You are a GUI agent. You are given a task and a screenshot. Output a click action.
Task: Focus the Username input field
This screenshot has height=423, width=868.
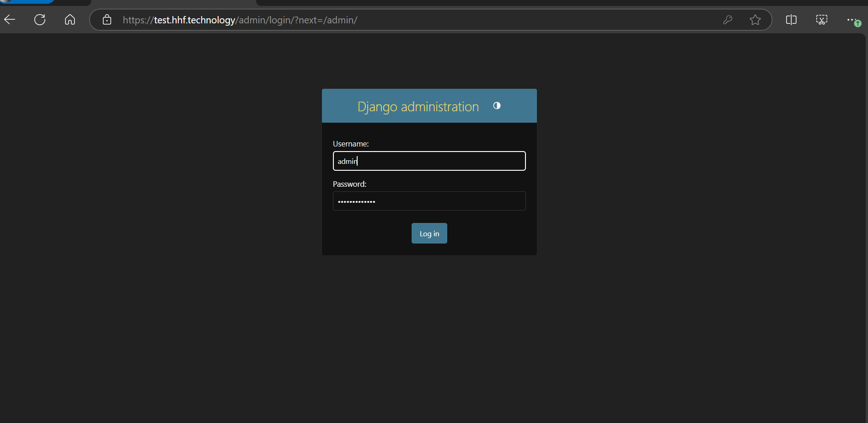[429, 161]
